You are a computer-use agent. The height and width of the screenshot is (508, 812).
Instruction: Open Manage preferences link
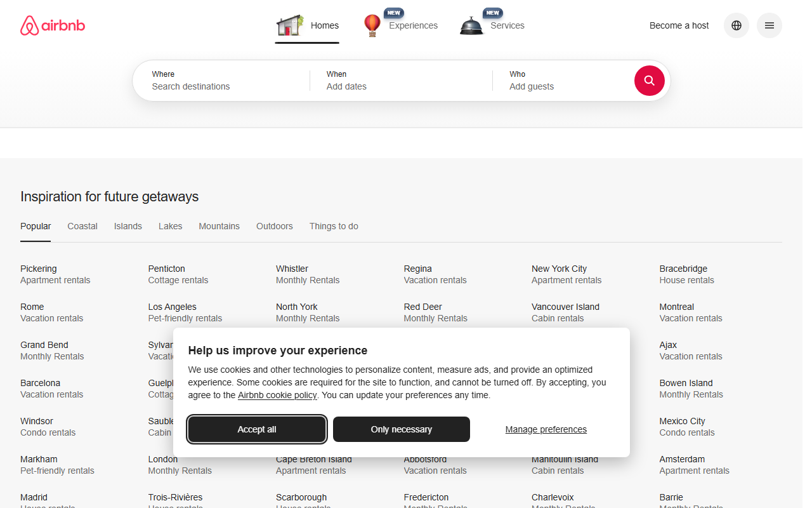546,429
